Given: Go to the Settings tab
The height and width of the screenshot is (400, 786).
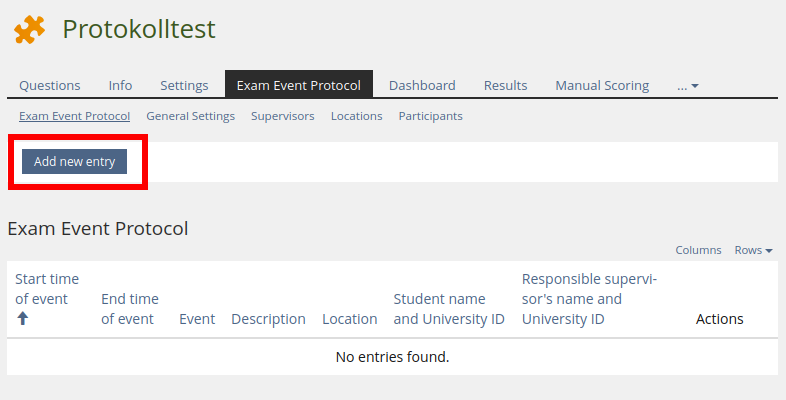Looking at the screenshot, I should coord(184,86).
